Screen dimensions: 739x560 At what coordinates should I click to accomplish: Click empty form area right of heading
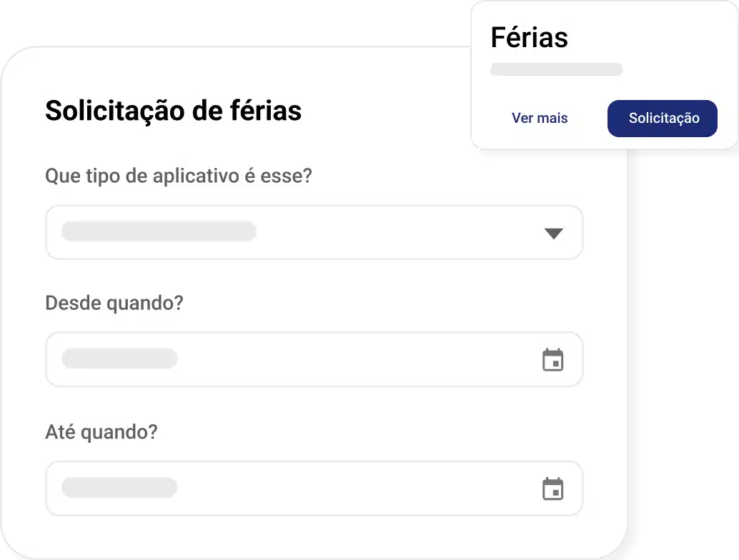[x=386, y=111]
